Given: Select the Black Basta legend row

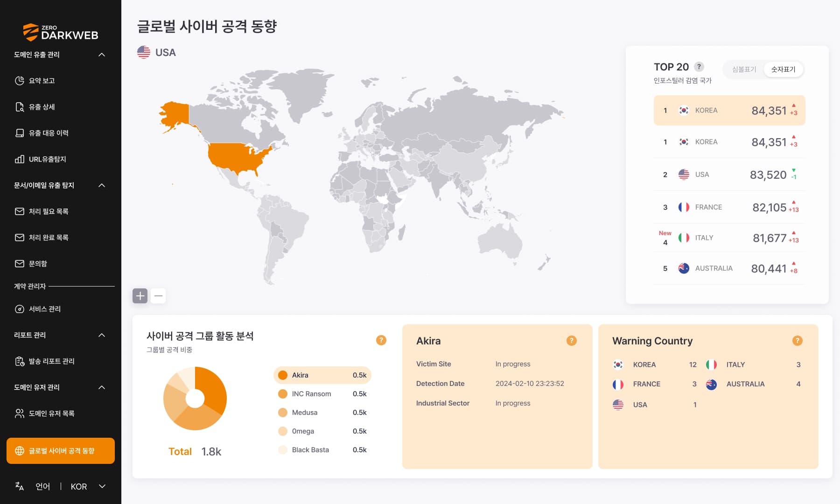Looking at the screenshot, I should point(322,450).
